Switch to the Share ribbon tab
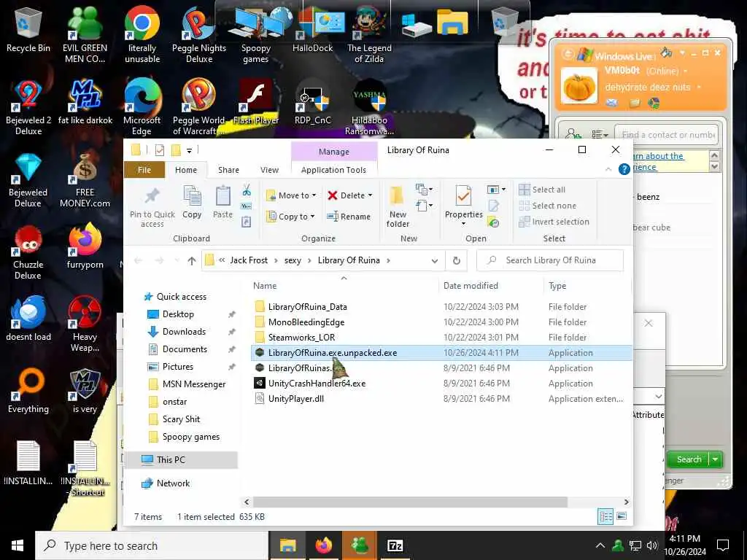Screen dimensions: 747x560 coord(228,170)
